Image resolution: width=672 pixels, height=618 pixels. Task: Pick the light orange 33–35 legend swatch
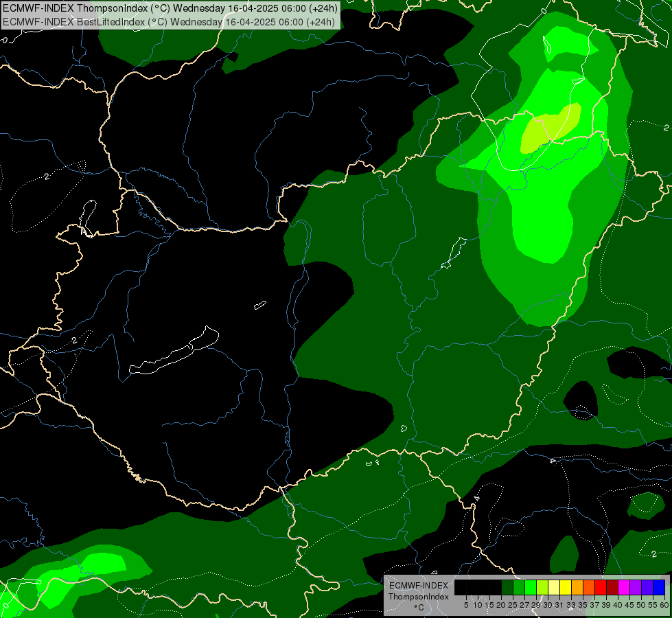point(577,587)
